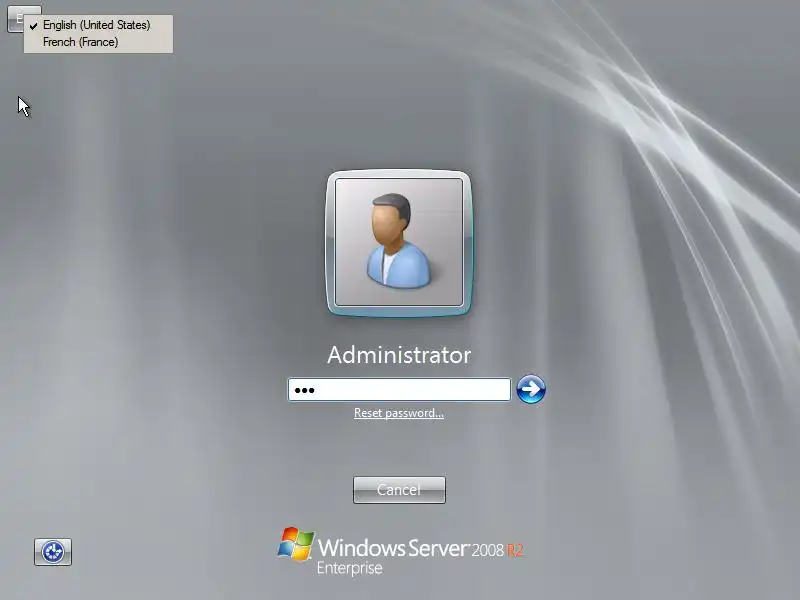
Task: Cancel the logon attempt
Action: coord(399,490)
